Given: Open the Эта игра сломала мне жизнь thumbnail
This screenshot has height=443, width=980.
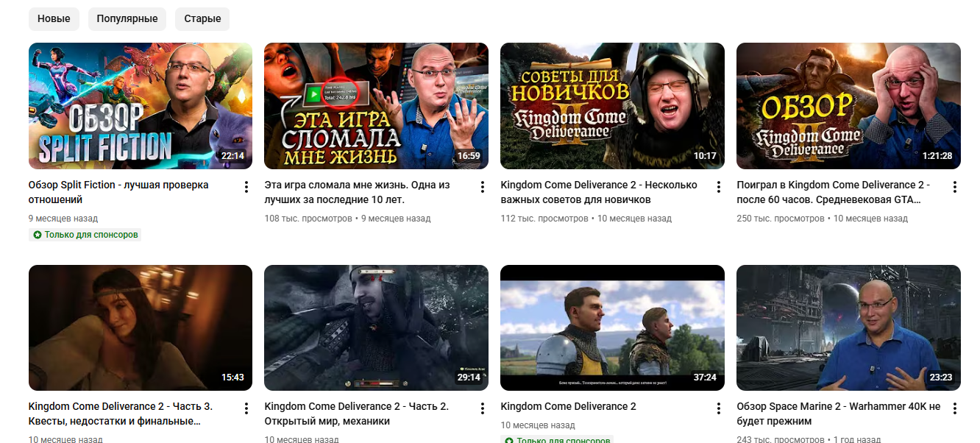Looking at the screenshot, I should (x=376, y=106).
